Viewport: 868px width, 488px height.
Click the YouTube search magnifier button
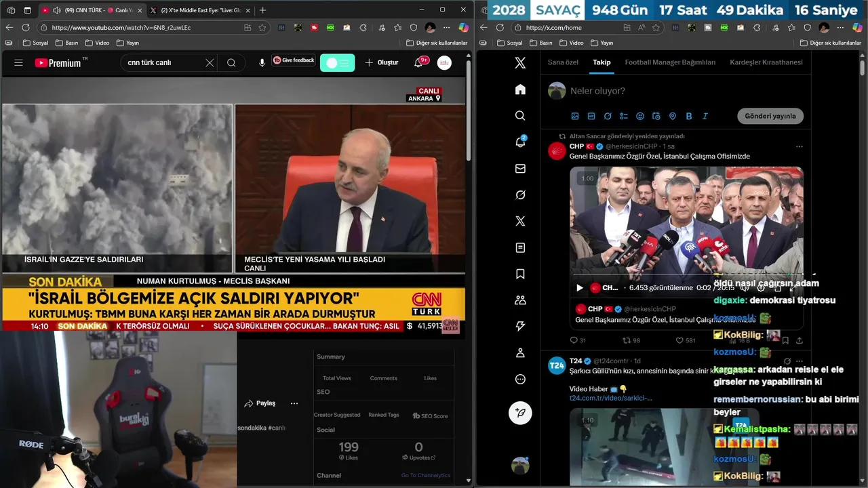pos(231,62)
